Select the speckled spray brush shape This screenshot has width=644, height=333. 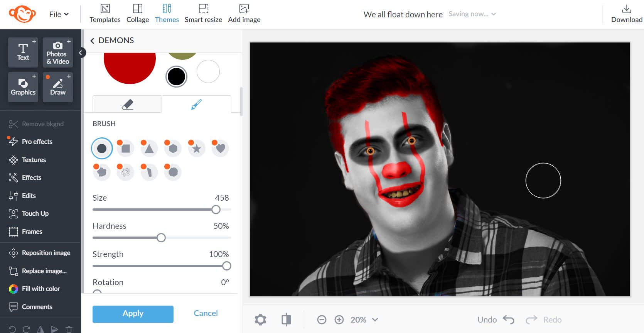tap(126, 172)
